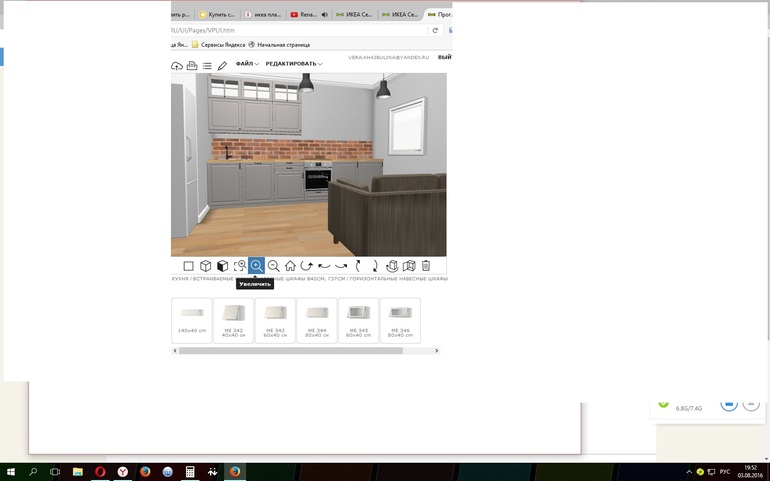Image resolution: width=770 pixels, height=481 pixels.
Task: Click the catalog horizontal scrollbar right arrow
Action: click(x=436, y=351)
